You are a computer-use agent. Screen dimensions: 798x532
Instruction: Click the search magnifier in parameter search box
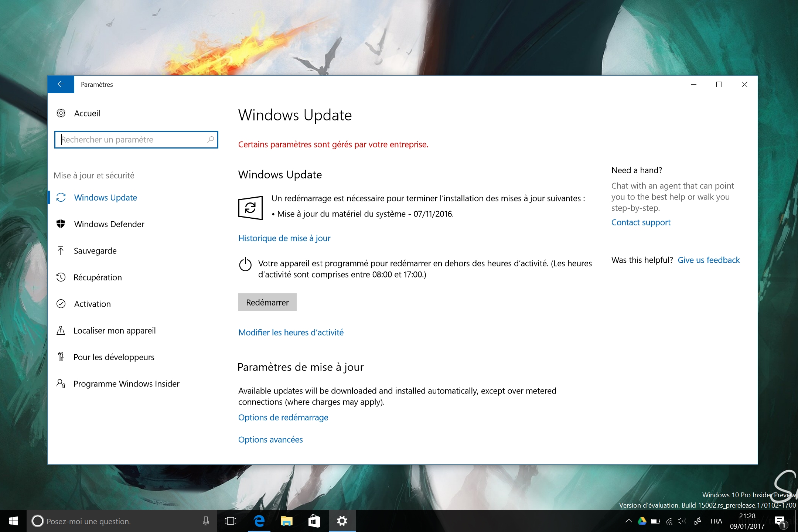(x=211, y=140)
